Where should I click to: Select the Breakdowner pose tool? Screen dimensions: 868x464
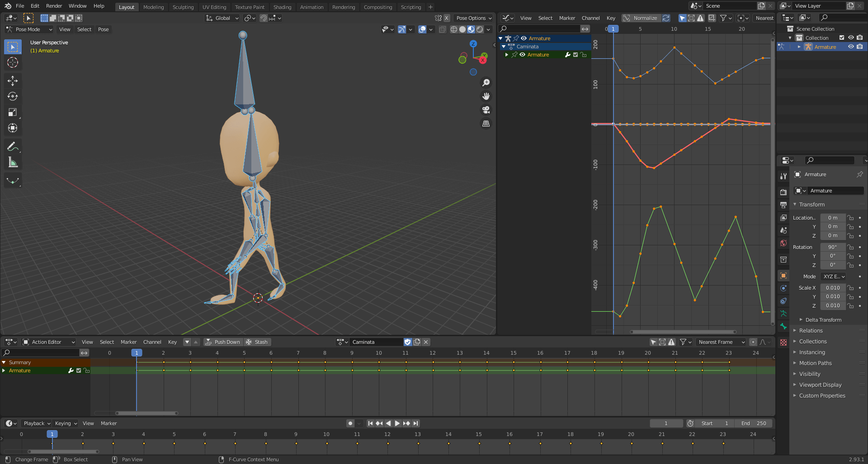coord(13,181)
